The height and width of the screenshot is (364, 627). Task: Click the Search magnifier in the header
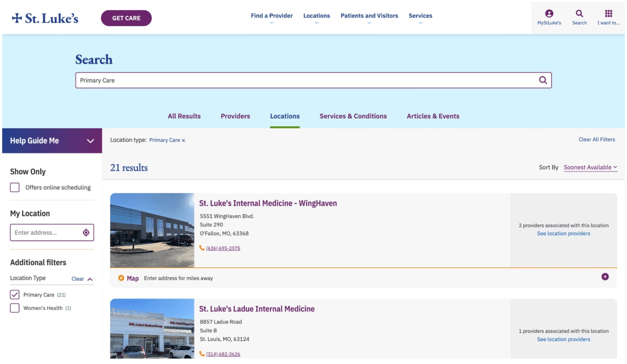pos(579,14)
